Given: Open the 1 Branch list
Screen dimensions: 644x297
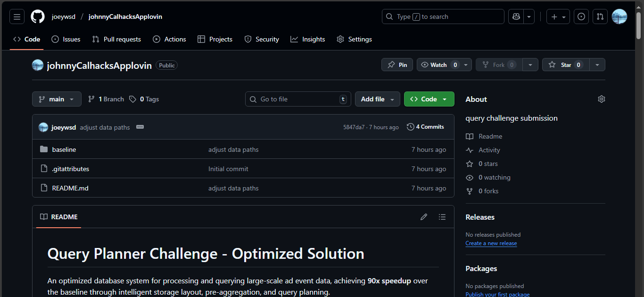Looking at the screenshot, I should tap(106, 99).
